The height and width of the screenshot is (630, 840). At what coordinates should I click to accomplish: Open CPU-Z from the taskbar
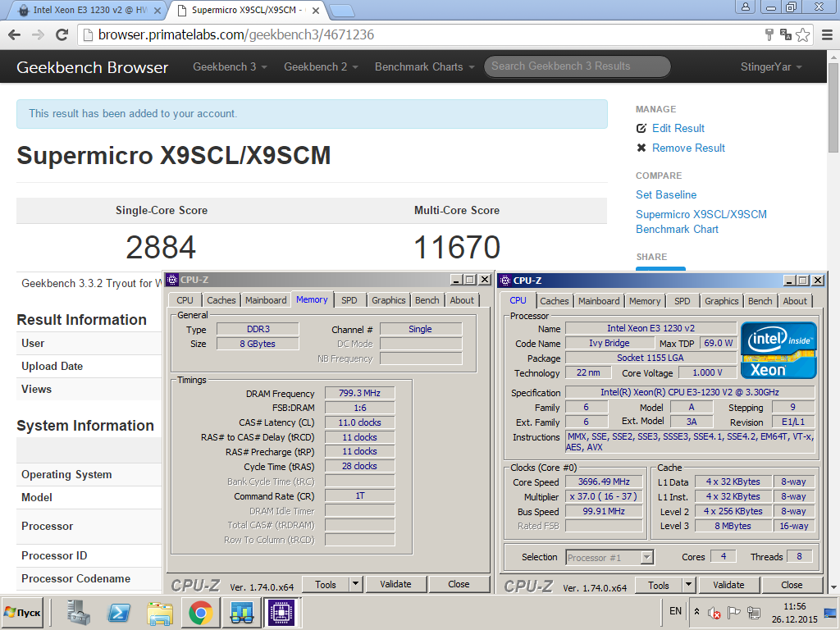tap(281, 612)
